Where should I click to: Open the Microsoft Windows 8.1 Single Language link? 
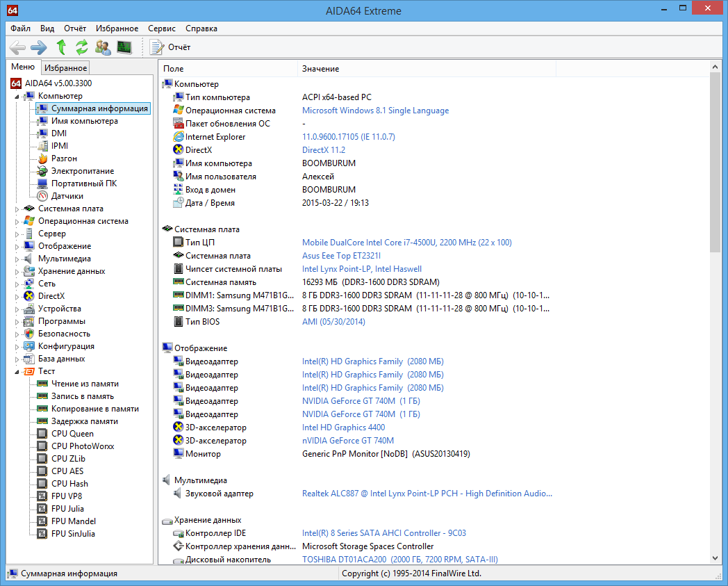coord(376,111)
